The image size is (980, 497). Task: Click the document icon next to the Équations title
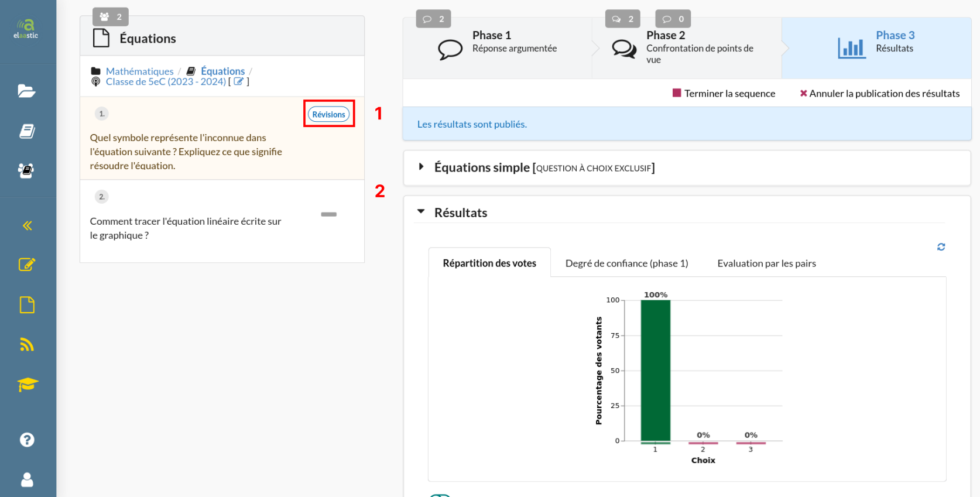coord(101,38)
